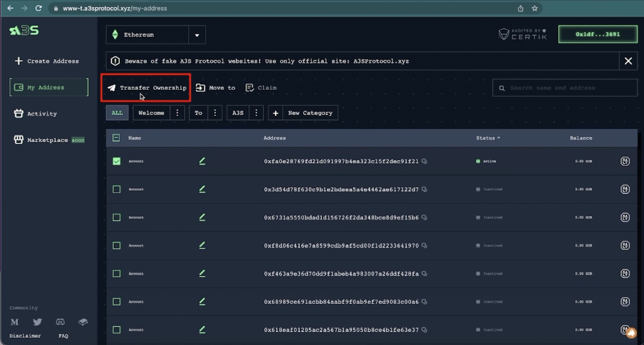Open Activity in the sidebar

41,114
